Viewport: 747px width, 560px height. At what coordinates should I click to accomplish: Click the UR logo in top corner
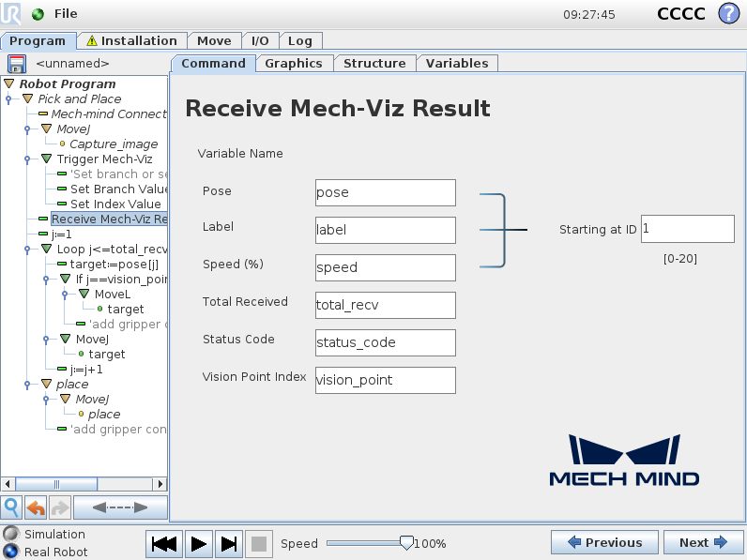(10, 13)
